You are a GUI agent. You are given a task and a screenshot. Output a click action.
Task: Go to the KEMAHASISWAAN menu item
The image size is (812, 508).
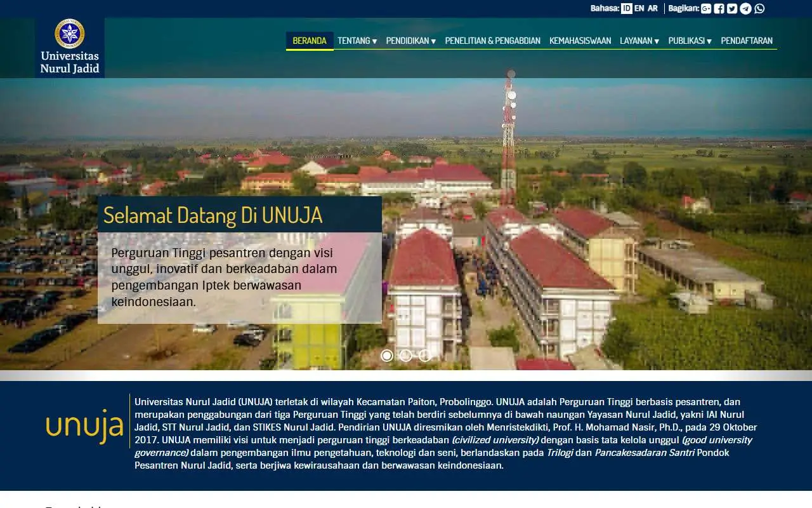pos(580,41)
